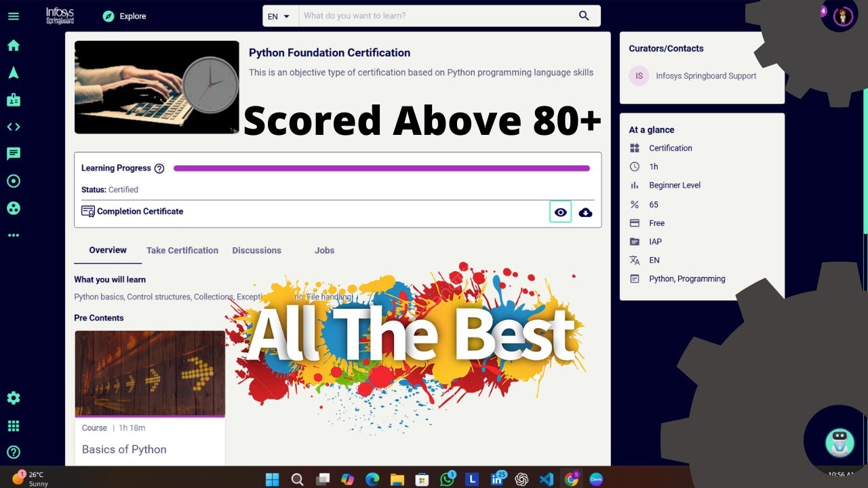This screenshot has height=488, width=868.
Task: Open Google Chrome from taskbar
Action: click(572, 479)
